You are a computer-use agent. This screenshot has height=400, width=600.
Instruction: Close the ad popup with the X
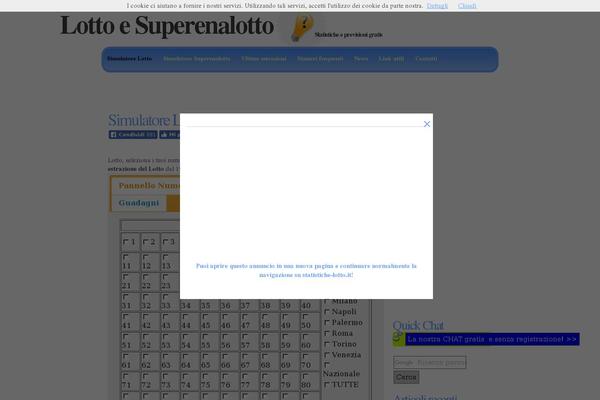pos(427,124)
